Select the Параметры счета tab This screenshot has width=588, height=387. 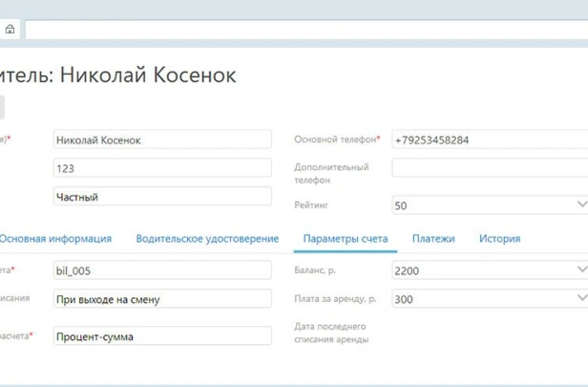pos(345,239)
